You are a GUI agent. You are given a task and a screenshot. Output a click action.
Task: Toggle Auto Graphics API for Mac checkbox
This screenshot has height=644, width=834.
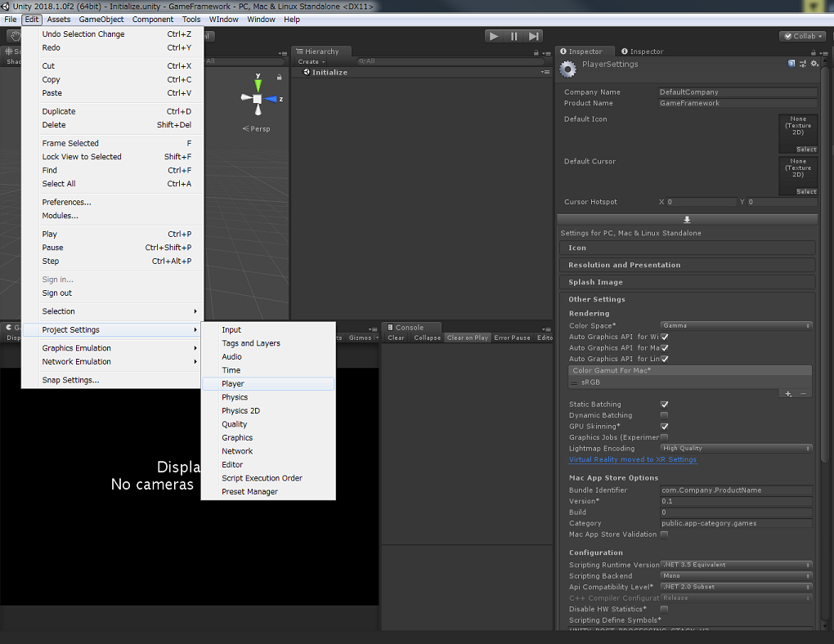point(664,348)
